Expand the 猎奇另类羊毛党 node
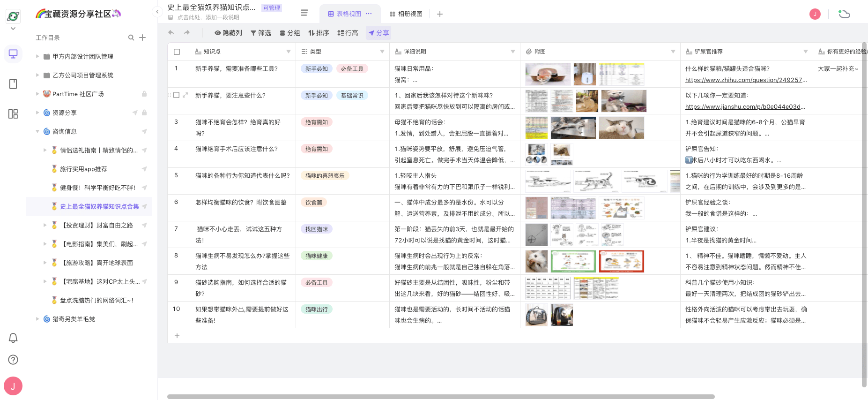Image resolution: width=868 pixels, height=400 pixels. [x=37, y=319]
